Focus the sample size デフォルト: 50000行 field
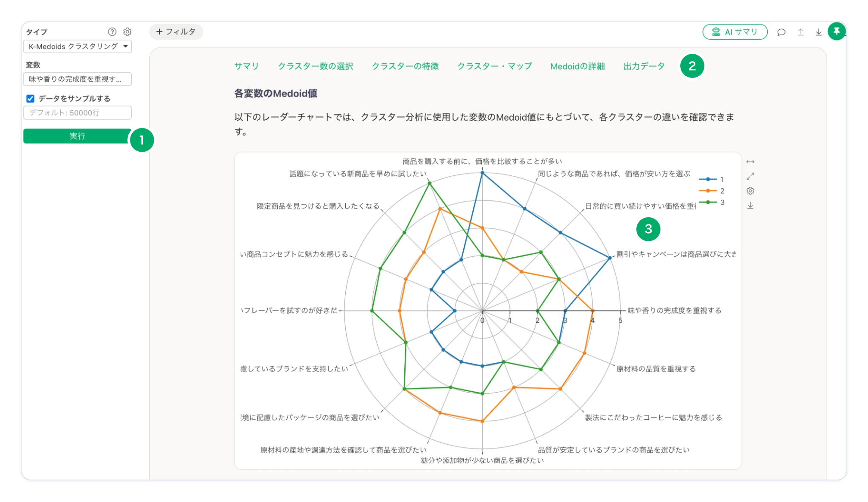The image size is (868, 502). point(77,112)
